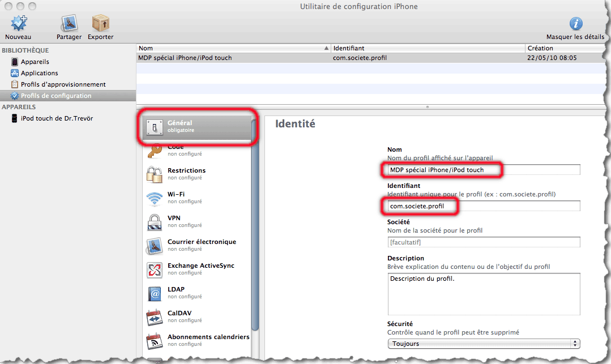Open the Courrier électronique payload section

click(197, 245)
